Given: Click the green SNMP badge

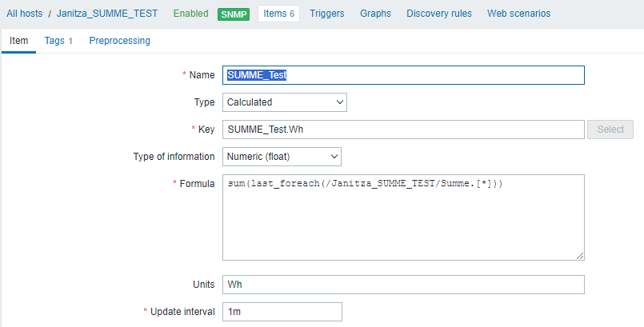Looking at the screenshot, I should click(x=233, y=14).
